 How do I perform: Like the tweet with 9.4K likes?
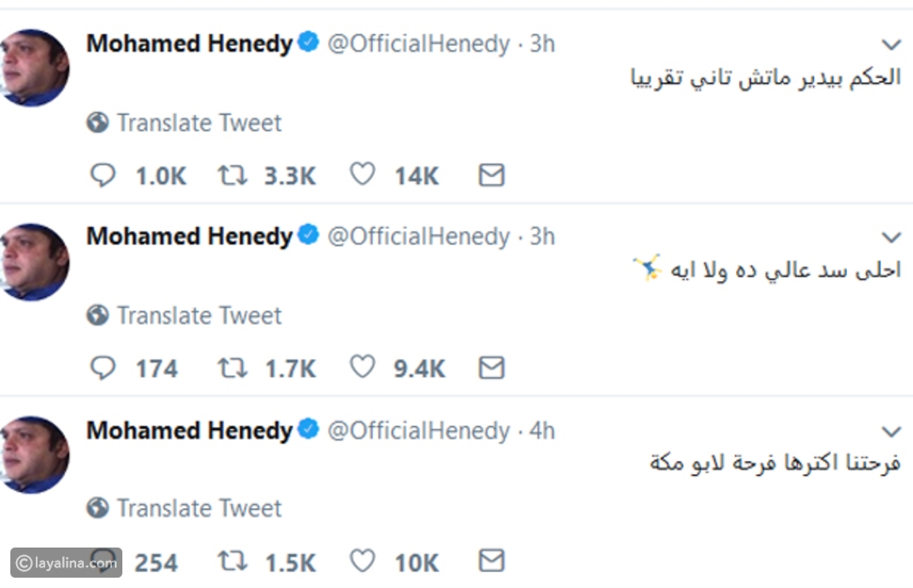[362, 368]
